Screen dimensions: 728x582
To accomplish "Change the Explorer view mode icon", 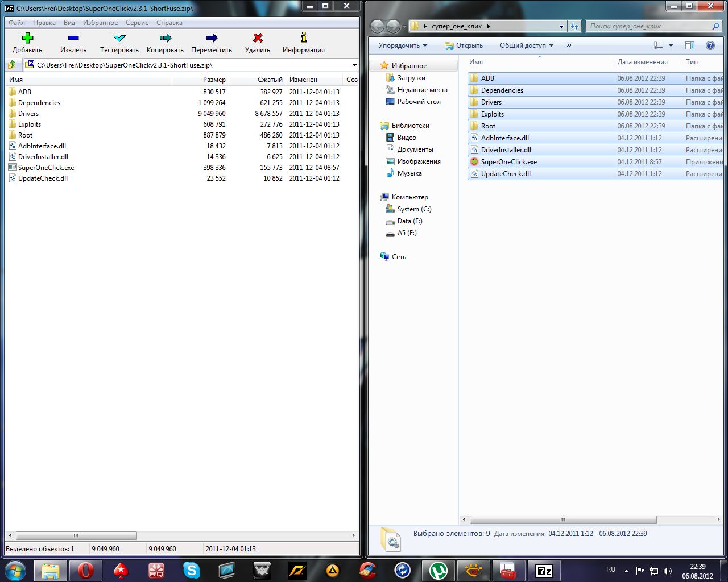I will click(x=659, y=45).
